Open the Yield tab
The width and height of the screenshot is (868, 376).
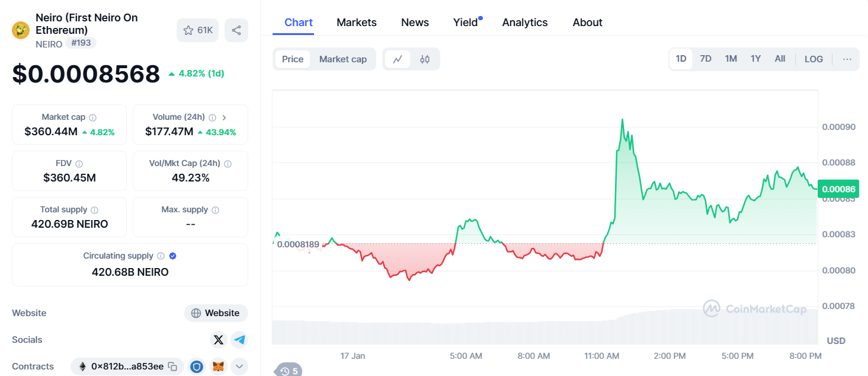[466, 23]
